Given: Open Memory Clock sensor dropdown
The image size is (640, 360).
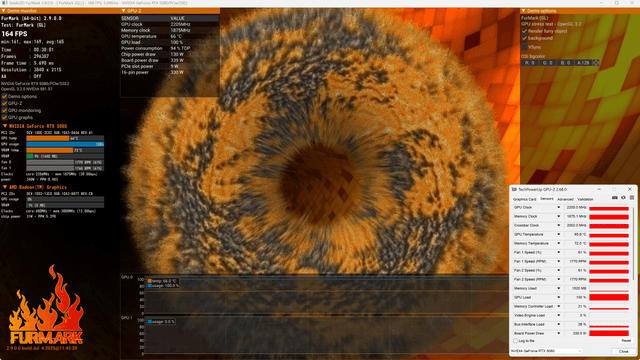Looking at the screenshot, I should (558, 217).
